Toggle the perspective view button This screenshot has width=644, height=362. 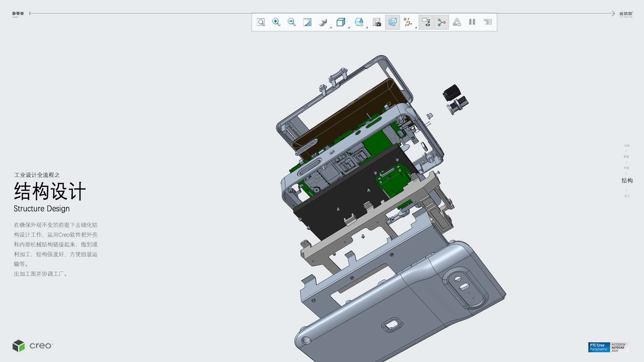point(392,22)
